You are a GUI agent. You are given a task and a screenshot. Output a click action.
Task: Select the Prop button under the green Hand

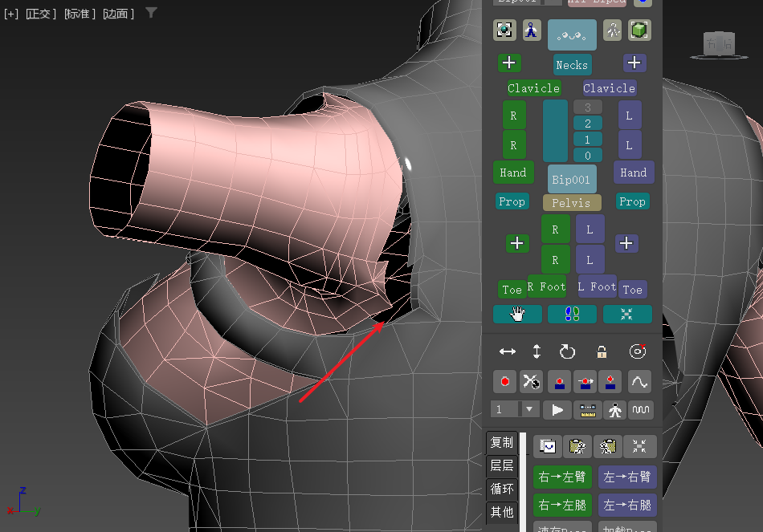512,201
